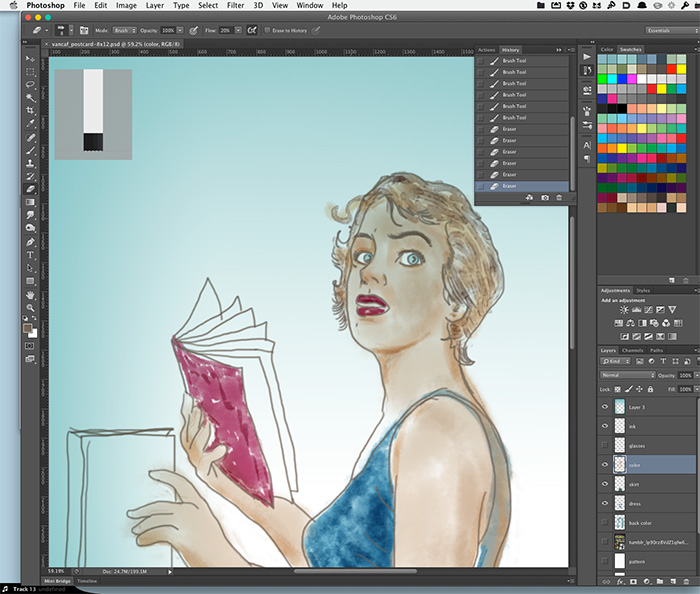The image size is (700, 594).
Task: Click the zoom percentage field 59.19%
Action: [x=56, y=571]
